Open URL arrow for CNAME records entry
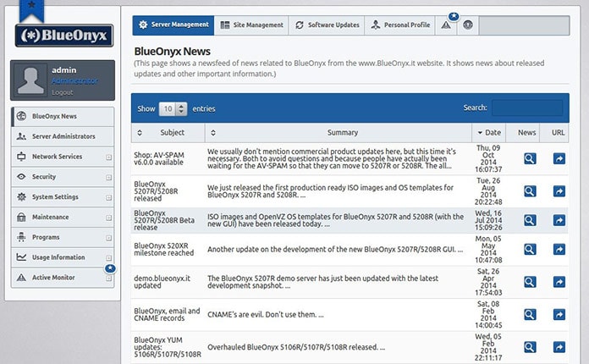Screen dimensions: 589x364 click(x=559, y=314)
